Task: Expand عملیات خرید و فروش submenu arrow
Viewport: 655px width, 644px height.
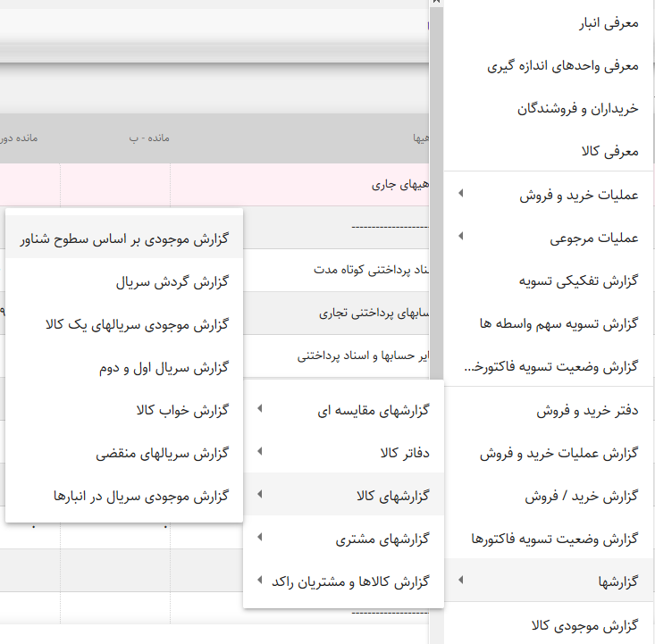Action: [460, 195]
